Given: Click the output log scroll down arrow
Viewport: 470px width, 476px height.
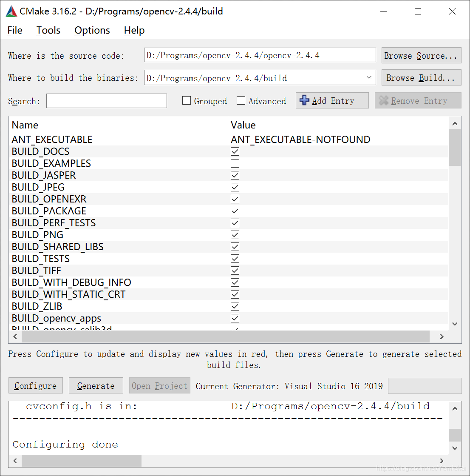Looking at the screenshot, I should (455, 448).
